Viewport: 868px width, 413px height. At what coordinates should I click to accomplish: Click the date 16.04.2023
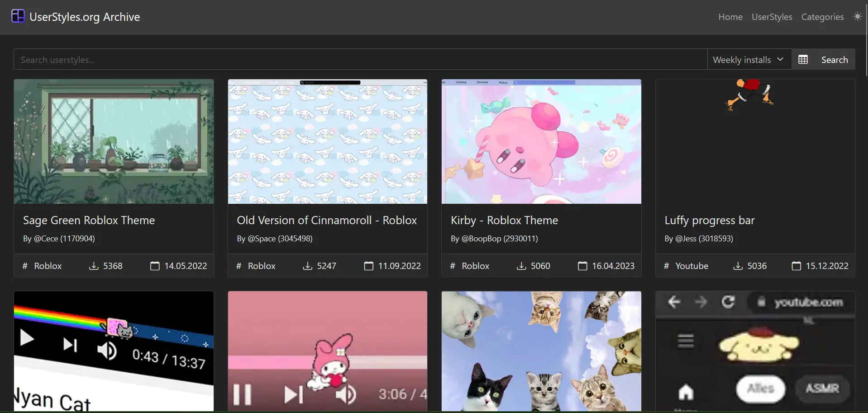[613, 266]
